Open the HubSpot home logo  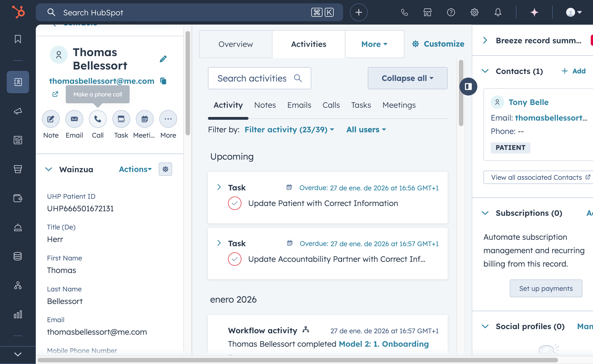(x=18, y=12)
